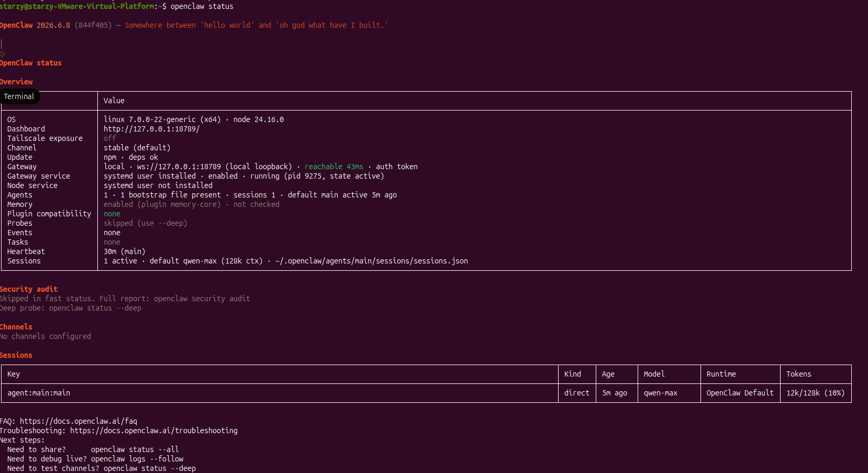Click the '30m (main)' heartbeat value
This screenshot has width=868, height=473.
coord(125,251)
